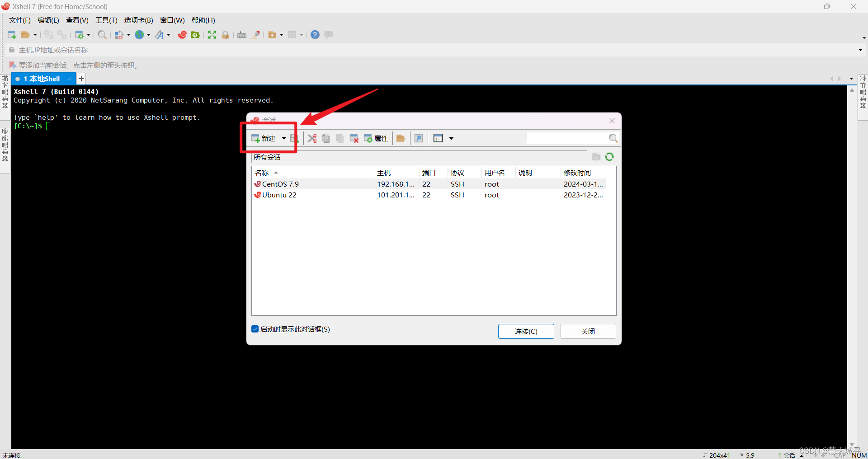This screenshot has width=868, height=459.
Task: Click the New session icon in main toolbar
Action: click(12, 35)
